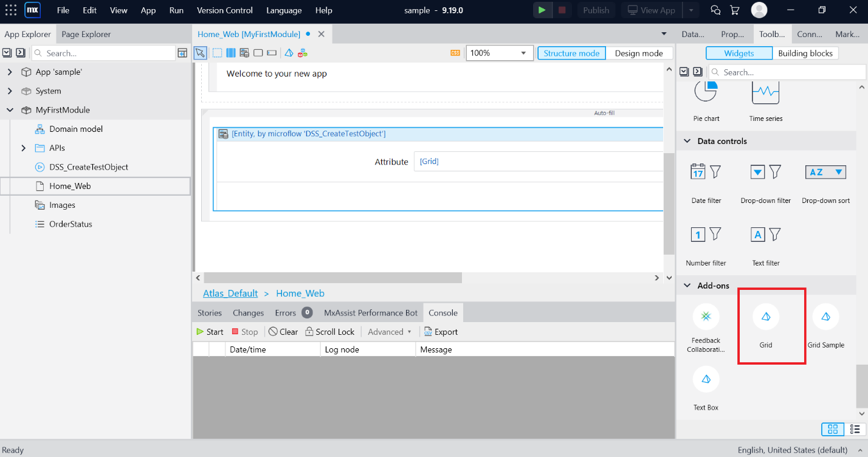Select the Drop-down sort widget
Viewport: 868px width, 457px height.
pyautogui.click(x=825, y=183)
